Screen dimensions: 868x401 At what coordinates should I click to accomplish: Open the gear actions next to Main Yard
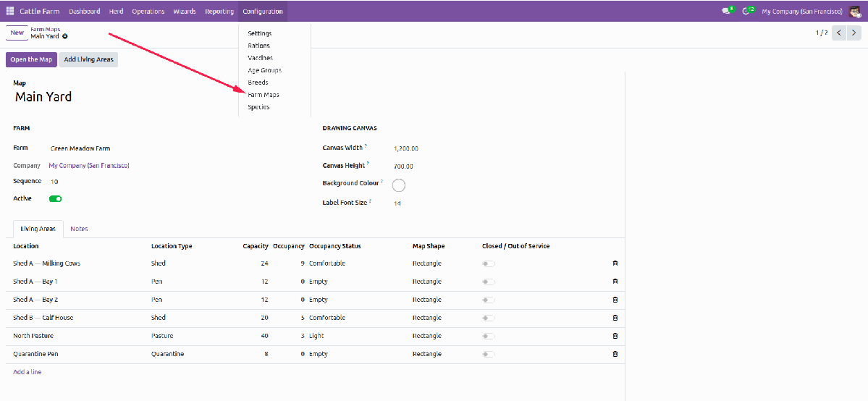point(64,36)
